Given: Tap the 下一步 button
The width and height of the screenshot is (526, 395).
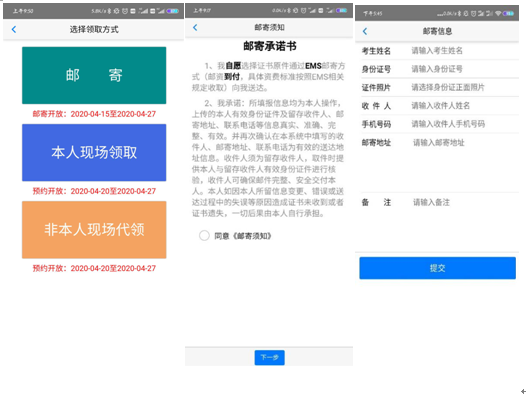Looking at the screenshot, I should point(269,357).
